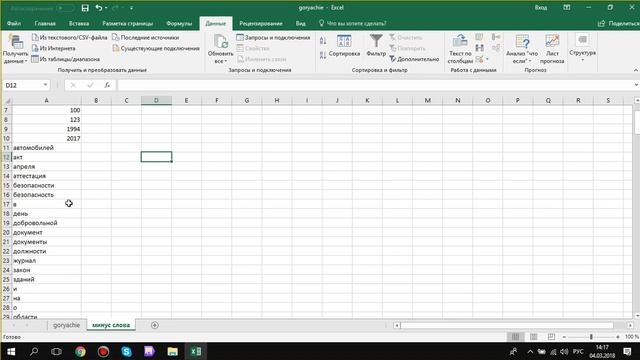Select cell containing аттестация

[47, 176]
